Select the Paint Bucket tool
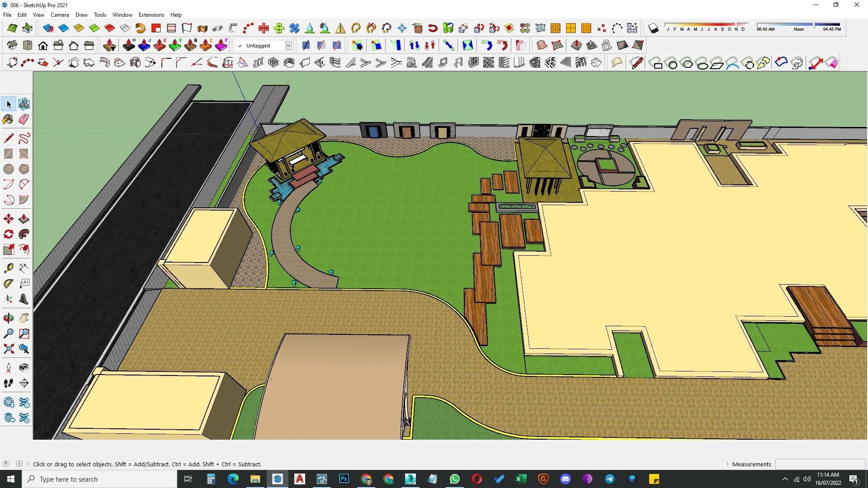This screenshot has width=868, height=488. pyautogui.click(x=8, y=119)
